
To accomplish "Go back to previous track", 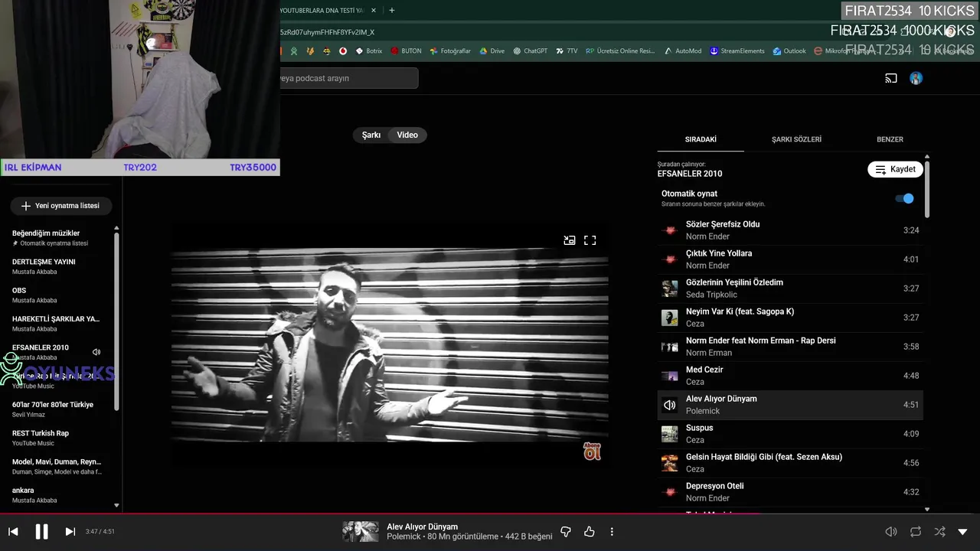I will pos(13,531).
